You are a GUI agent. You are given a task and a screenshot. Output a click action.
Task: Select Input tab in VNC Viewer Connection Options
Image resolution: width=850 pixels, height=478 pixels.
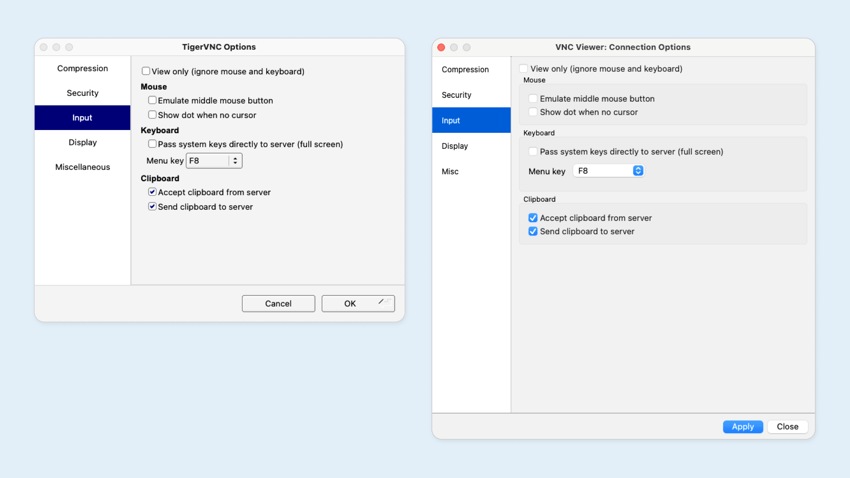(x=471, y=120)
